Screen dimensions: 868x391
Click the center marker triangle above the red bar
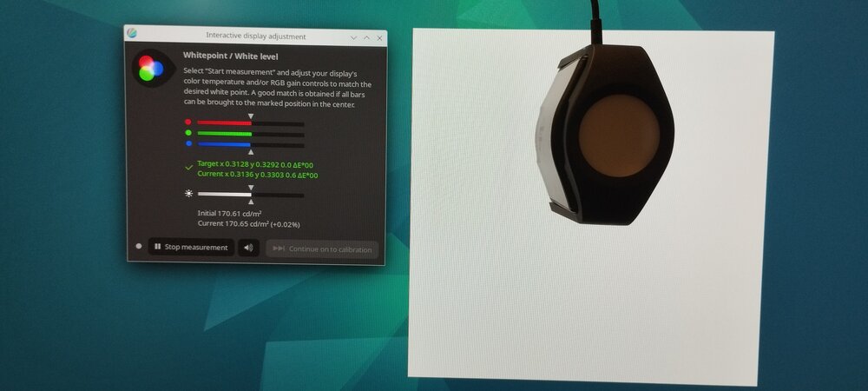click(251, 116)
